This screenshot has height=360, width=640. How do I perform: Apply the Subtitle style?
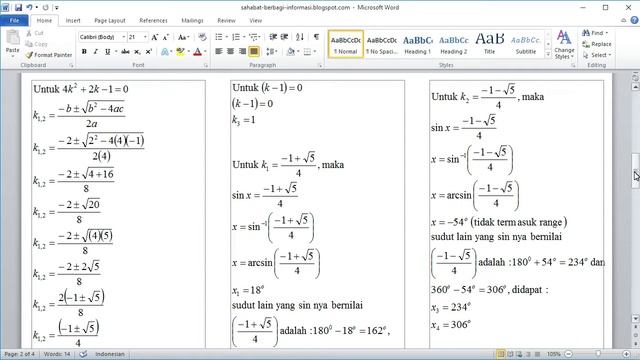tap(526, 44)
